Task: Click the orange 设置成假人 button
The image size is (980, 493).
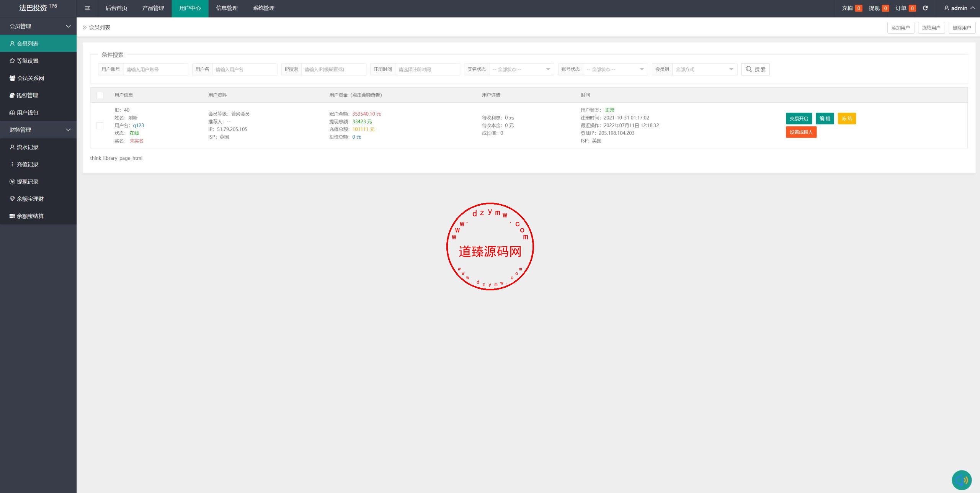Action: pos(801,132)
